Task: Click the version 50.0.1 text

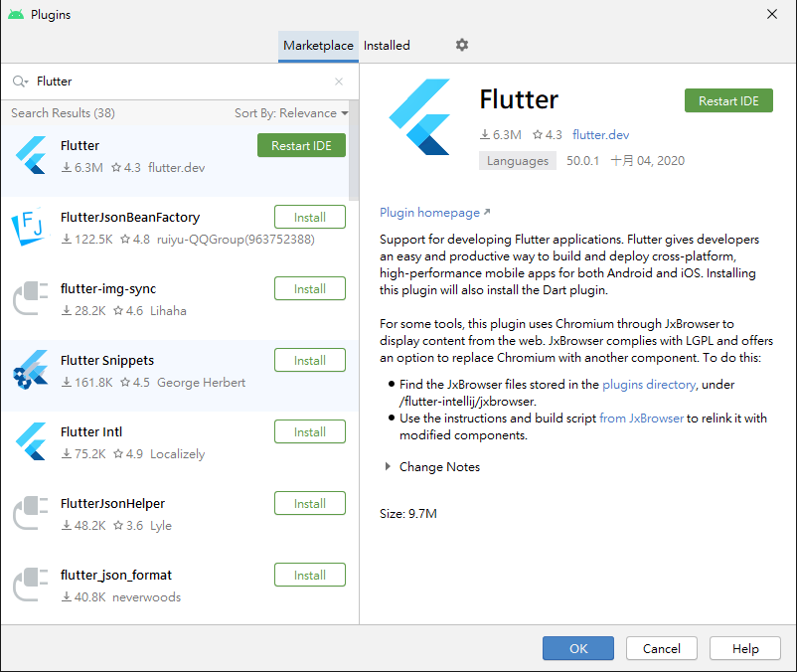Action: [582, 161]
